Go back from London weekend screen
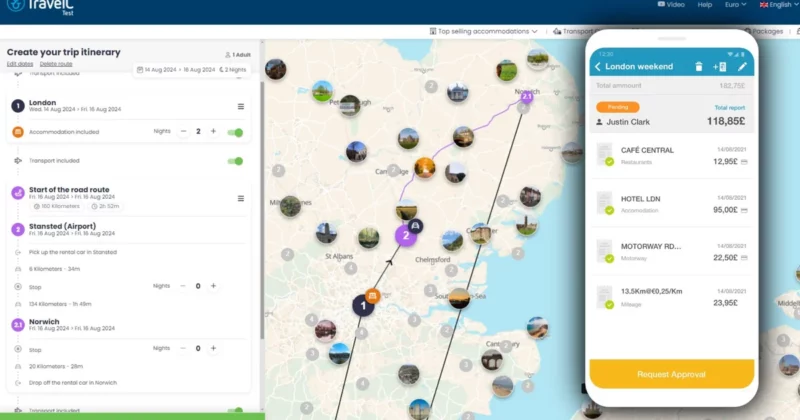This screenshot has width=800, height=420. click(x=598, y=67)
